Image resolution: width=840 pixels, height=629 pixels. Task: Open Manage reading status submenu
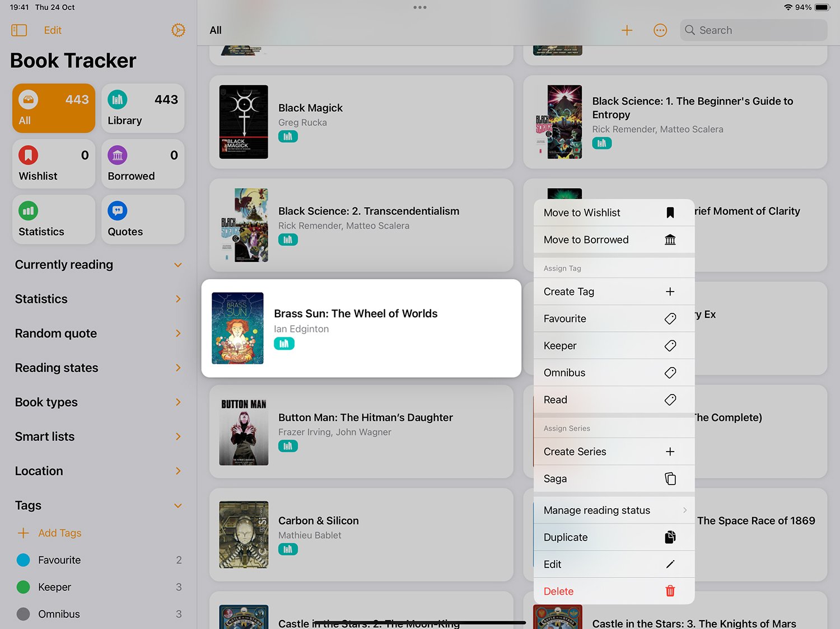coord(614,510)
